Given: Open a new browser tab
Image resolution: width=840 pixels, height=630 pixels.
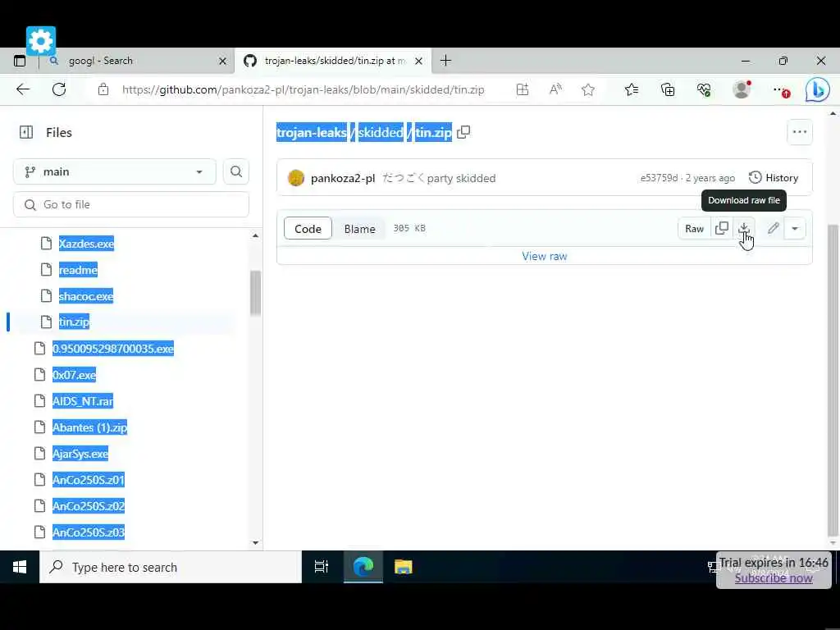Looking at the screenshot, I should pos(445,61).
